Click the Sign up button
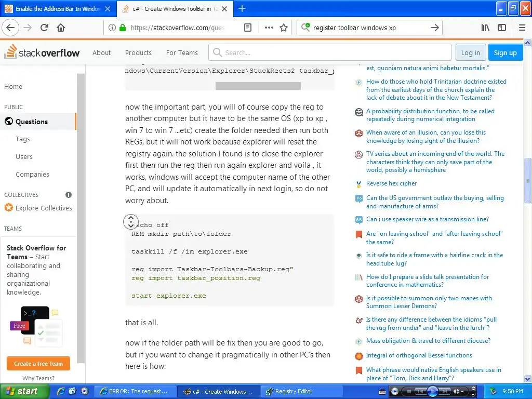This screenshot has width=532, height=399. [x=505, y=52]
